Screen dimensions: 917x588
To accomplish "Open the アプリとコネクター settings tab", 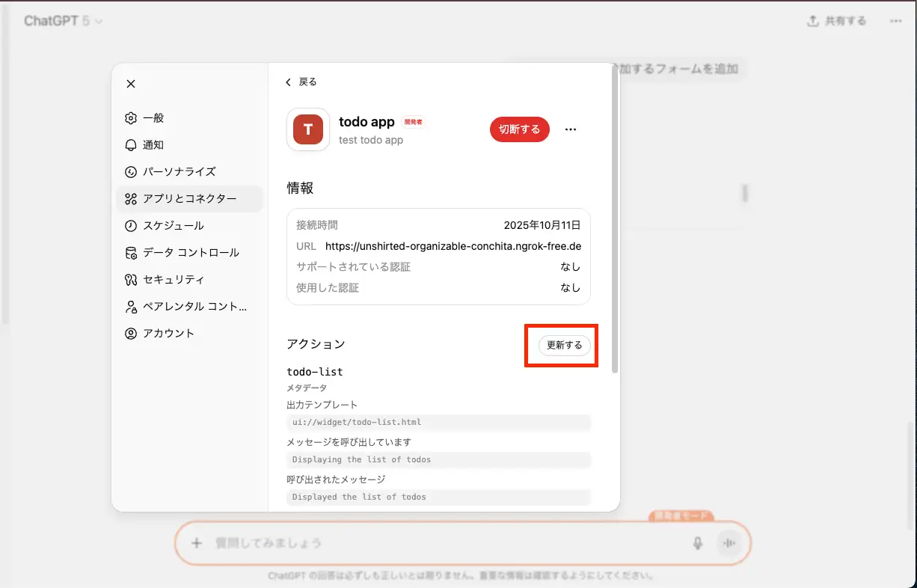I will [x=189, y=199].
